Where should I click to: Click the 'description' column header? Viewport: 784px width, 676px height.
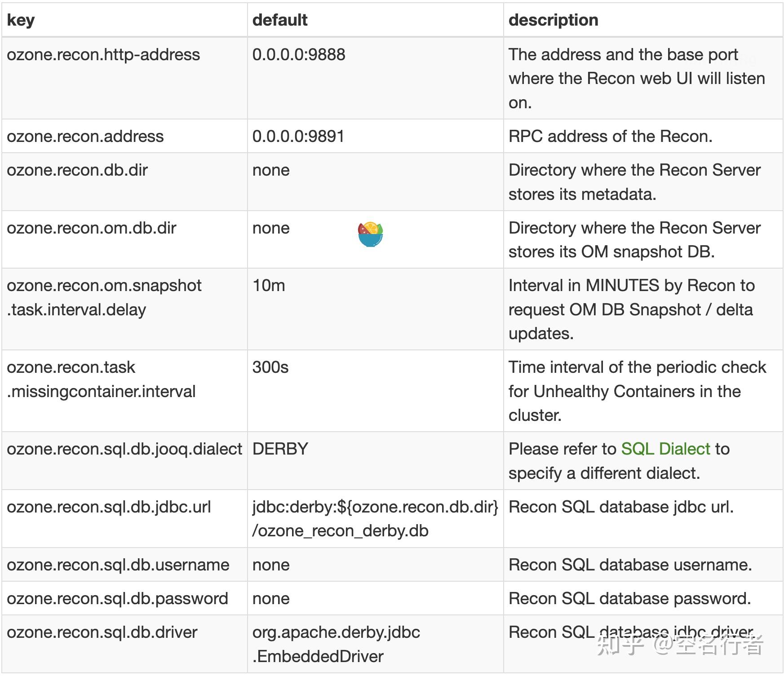pos(553,20)
